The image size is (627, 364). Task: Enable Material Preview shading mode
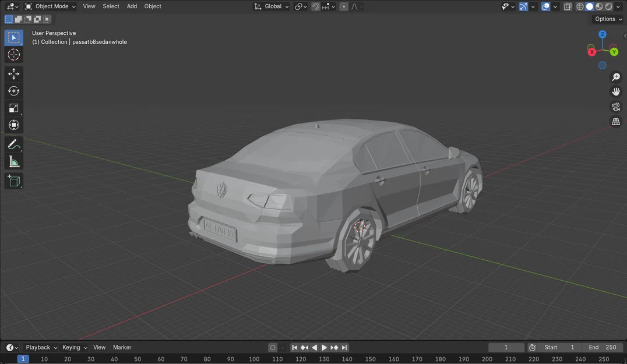click(598, 6)
